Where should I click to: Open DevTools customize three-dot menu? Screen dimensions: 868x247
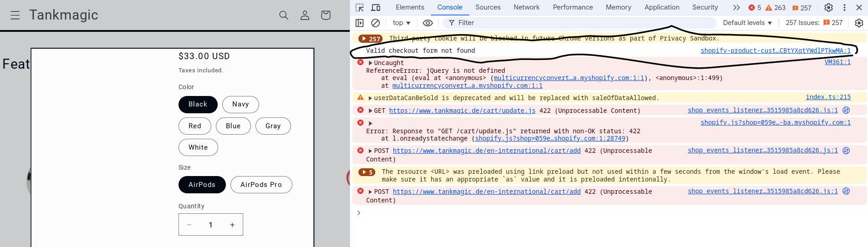click(x=844, y=7)
